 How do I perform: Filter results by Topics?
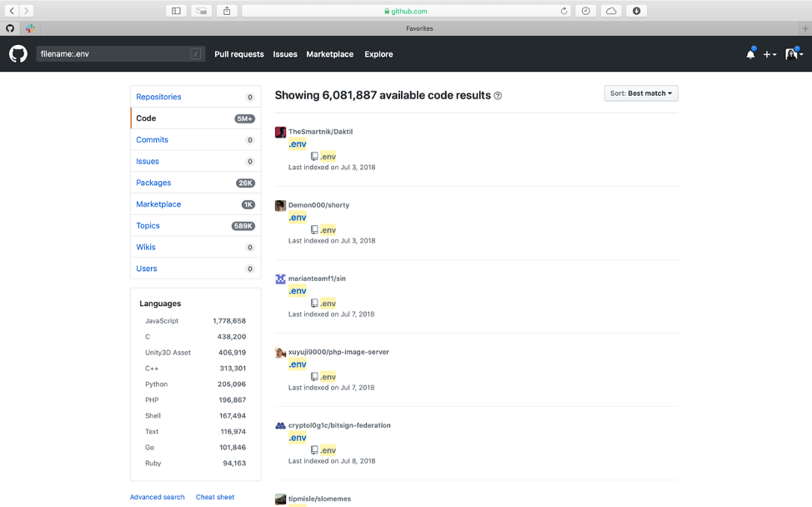pos(148,226)
